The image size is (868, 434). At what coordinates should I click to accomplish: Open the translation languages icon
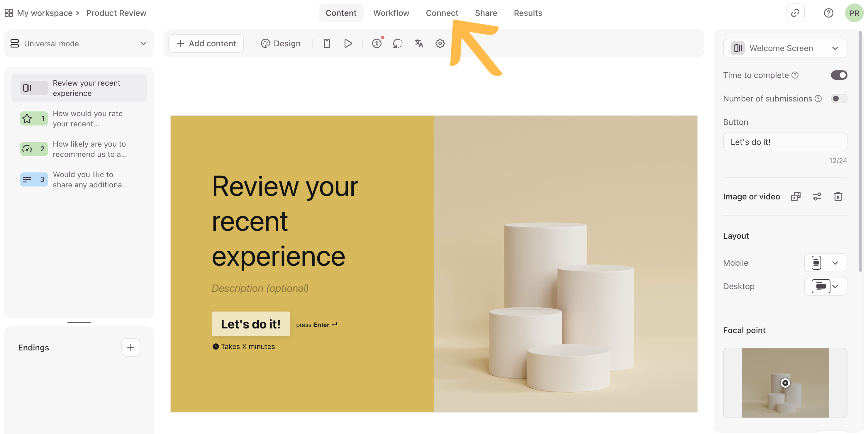click(419, 43)
